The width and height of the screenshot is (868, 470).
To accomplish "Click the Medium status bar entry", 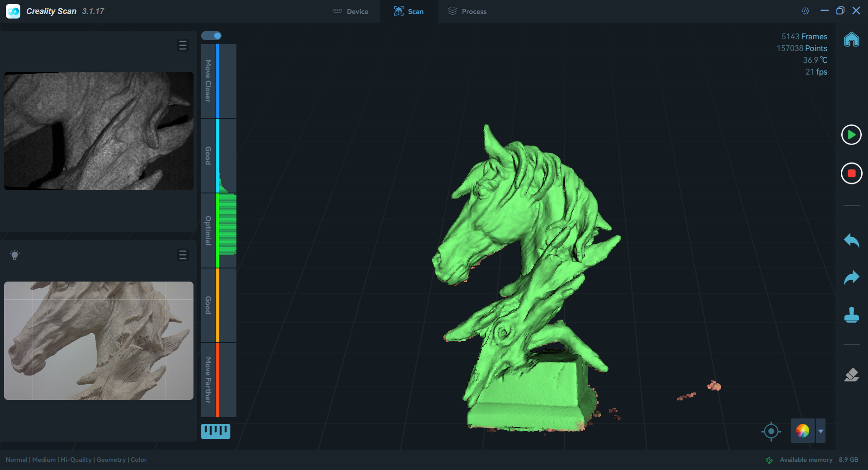I will click(44, 460).
